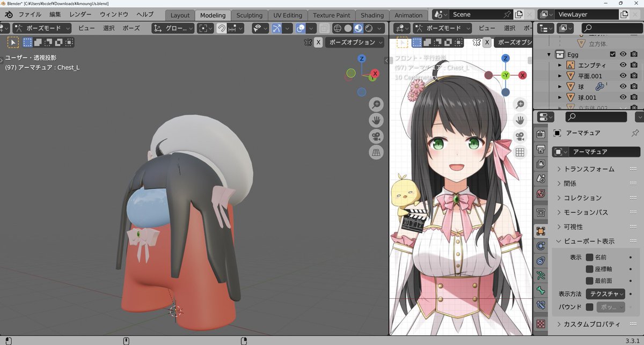Click the wrench modifier icon on 球
Viewport: 644px width, 345px height.
tap(600, 86)
